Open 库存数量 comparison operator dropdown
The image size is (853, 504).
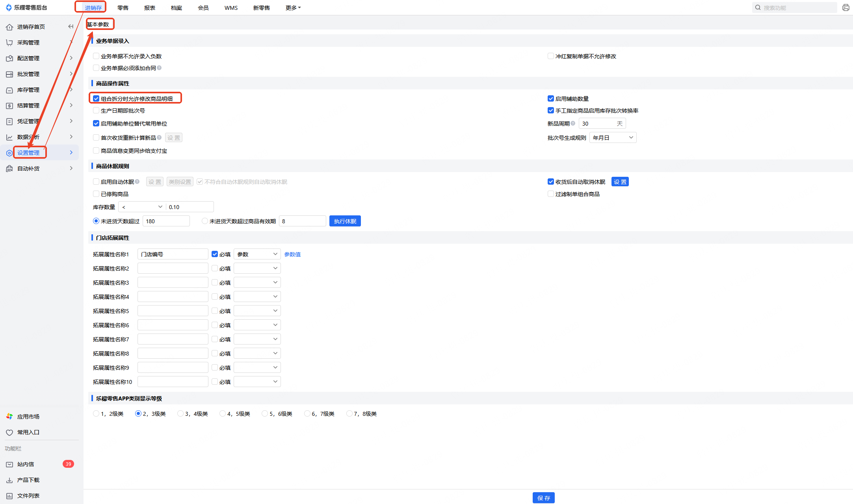coord(142,207)
